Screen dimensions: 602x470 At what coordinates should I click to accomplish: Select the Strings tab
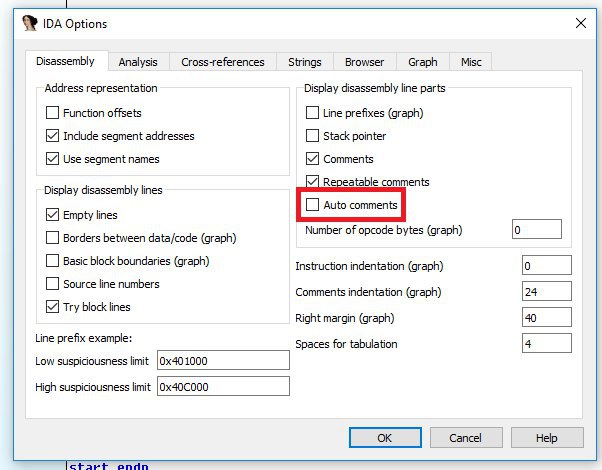305,62
